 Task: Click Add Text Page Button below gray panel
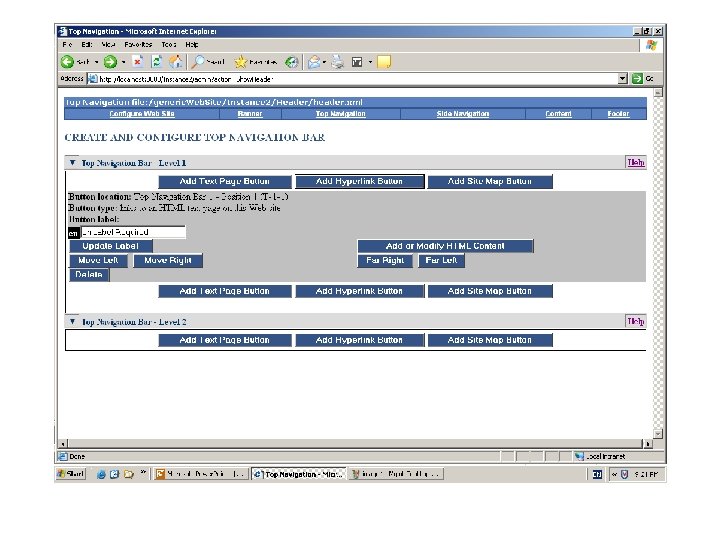coord(225,291)
